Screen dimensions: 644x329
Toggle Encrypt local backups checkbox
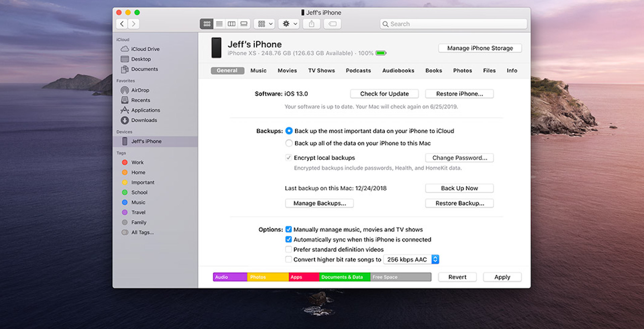(288, 158)
